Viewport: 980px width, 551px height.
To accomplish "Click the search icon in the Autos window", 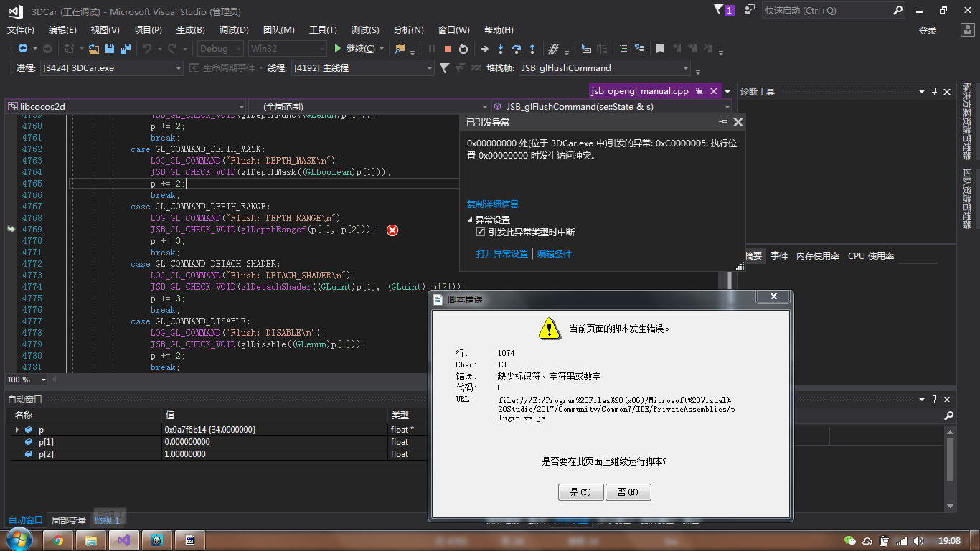I will (948, 415).
